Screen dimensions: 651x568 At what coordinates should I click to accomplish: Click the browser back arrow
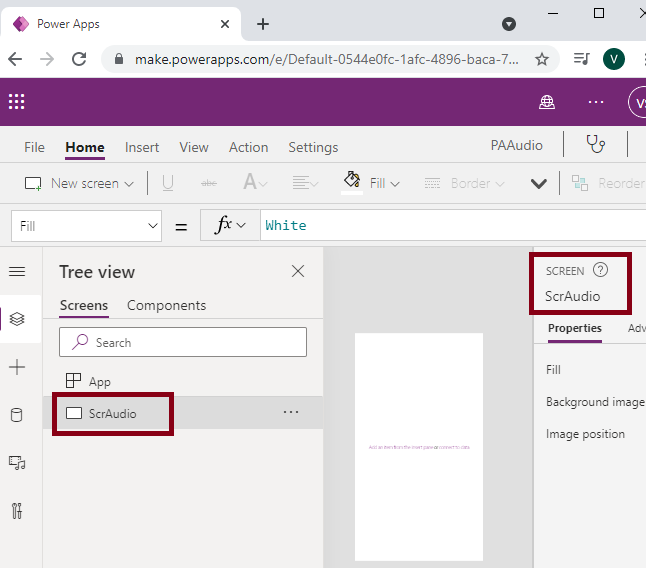(15, 59)
